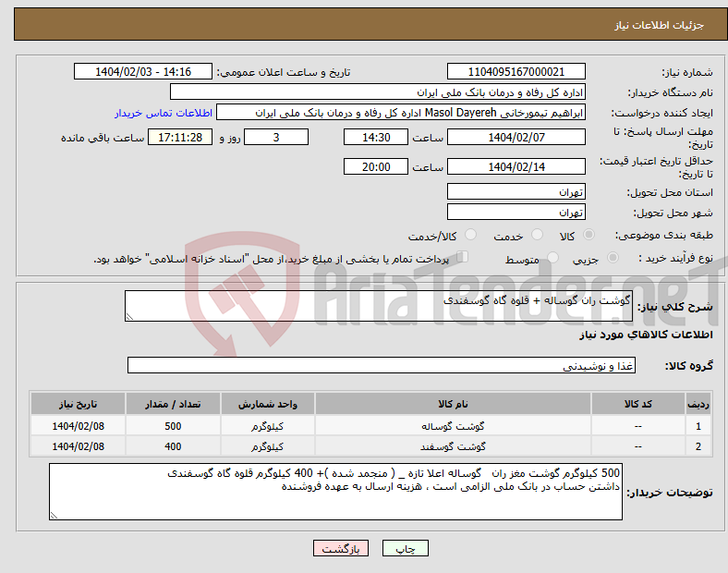
Task: Click the remaining days field showing 3
Action: pyautogui.click(x=276, y=138)
